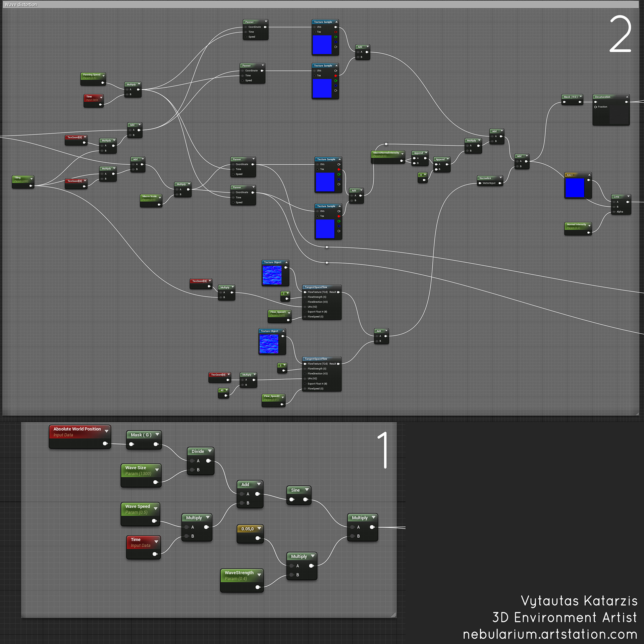Collapse the Desaturation node preview arrow
The width and height of the screenshot is (644, 644).
627,97
